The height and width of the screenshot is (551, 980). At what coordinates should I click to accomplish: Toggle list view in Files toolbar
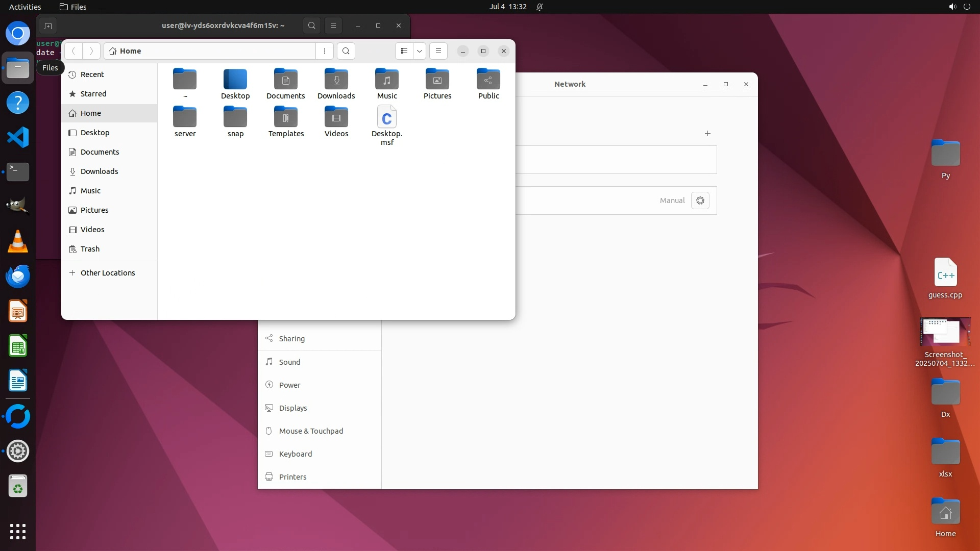tap(404, 51)
